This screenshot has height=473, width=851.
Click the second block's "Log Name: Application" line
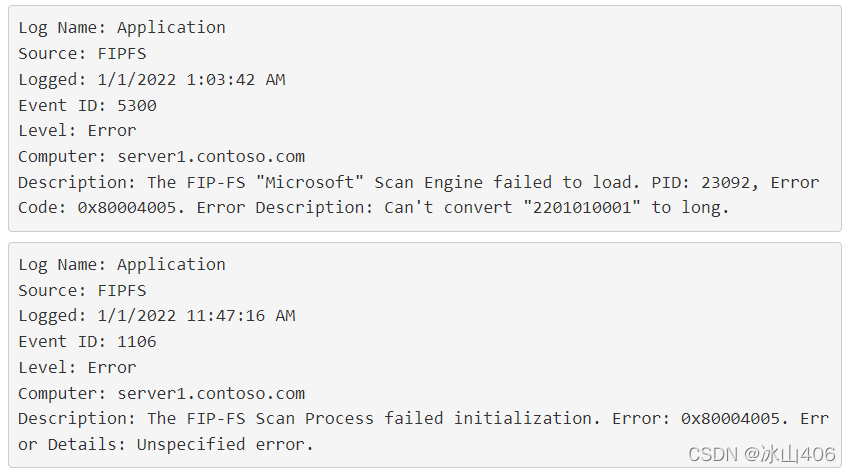pyautogui.click(x=122, y=265)
